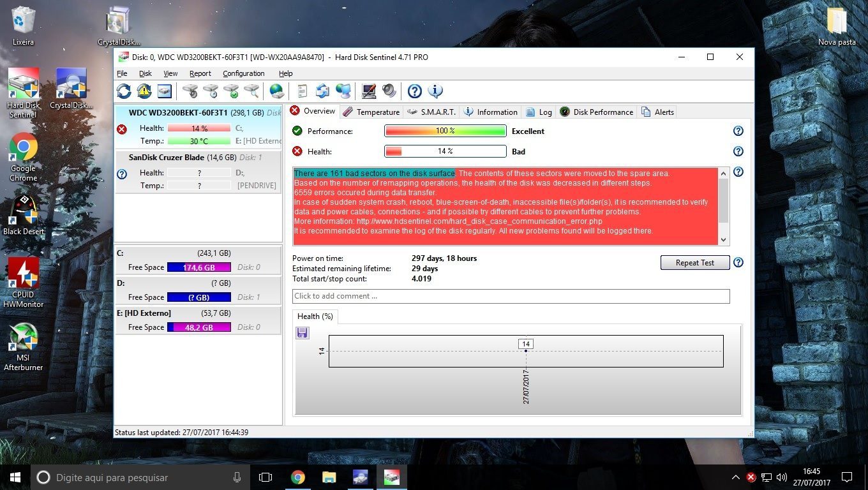This screenshot has width=868, height=490.
Task: Click the disk with magnifier surface test icon
Action: 251,91
